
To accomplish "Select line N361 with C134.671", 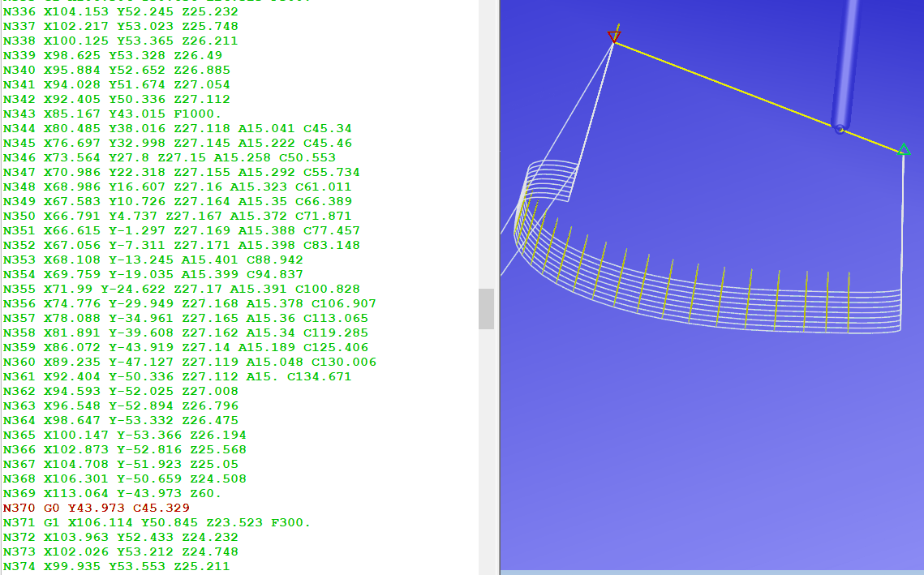I will pyautogui.click(x=177, y=376).
